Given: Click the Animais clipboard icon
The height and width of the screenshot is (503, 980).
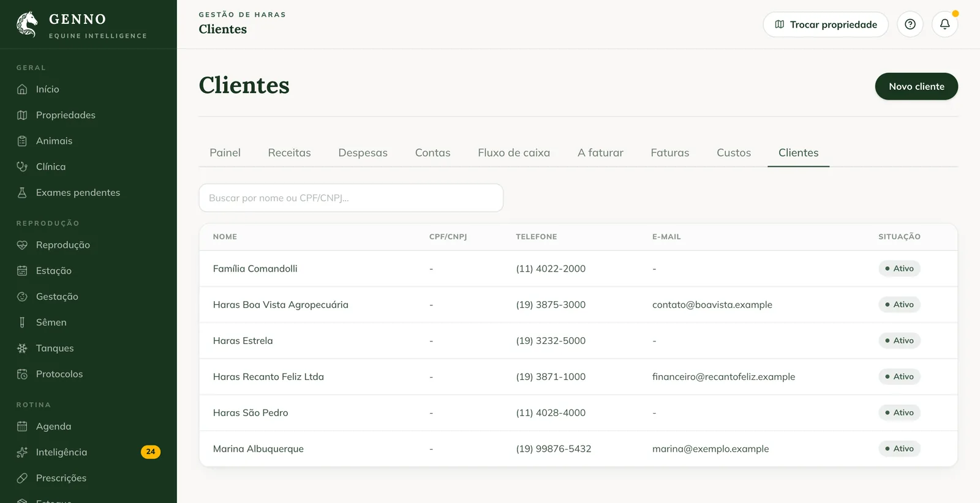Looking at the screenshot, I should [x=22, y=141].
